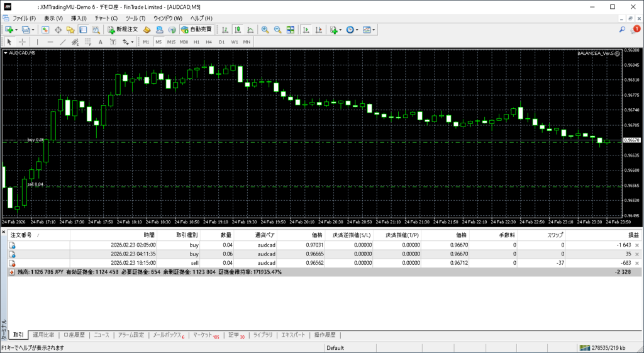The width and height of the screenshot is (644, 353).
Task: Close the sell audcad position with its x
Action: click(637, 263)
